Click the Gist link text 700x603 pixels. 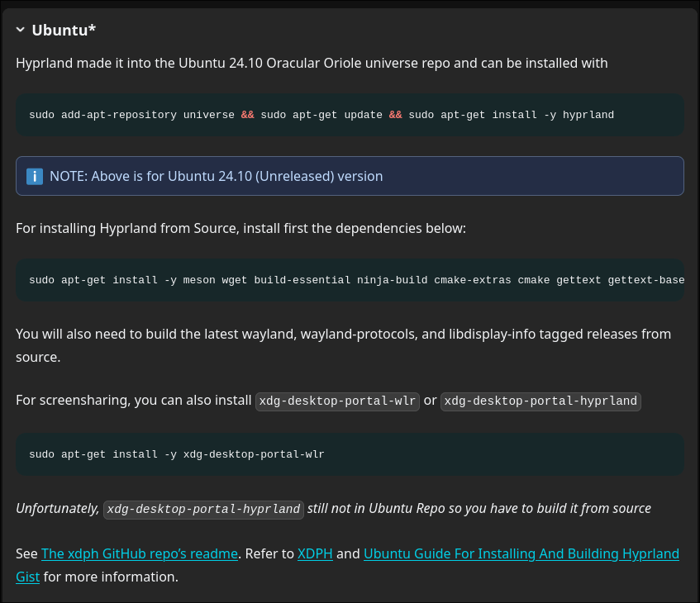(27, 577)
